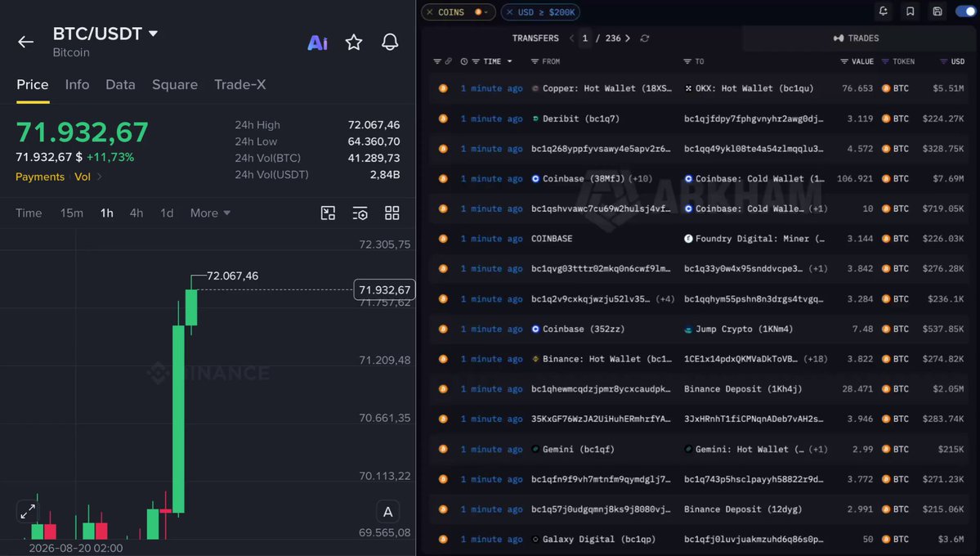This screenshot has width=980, height=556.
Task: Open the Payments link under the price
Action: pyautogui.click(x=40, y=177)
